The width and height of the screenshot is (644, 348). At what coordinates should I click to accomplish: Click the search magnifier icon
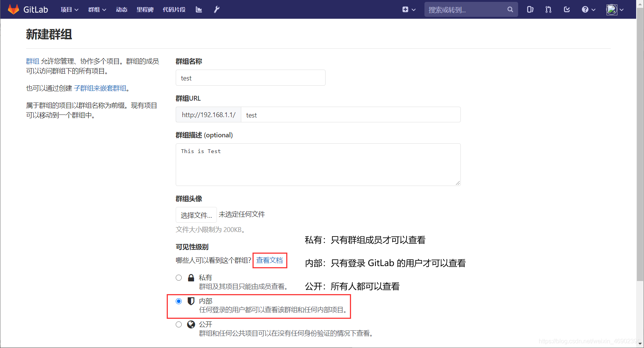point(510,9)
